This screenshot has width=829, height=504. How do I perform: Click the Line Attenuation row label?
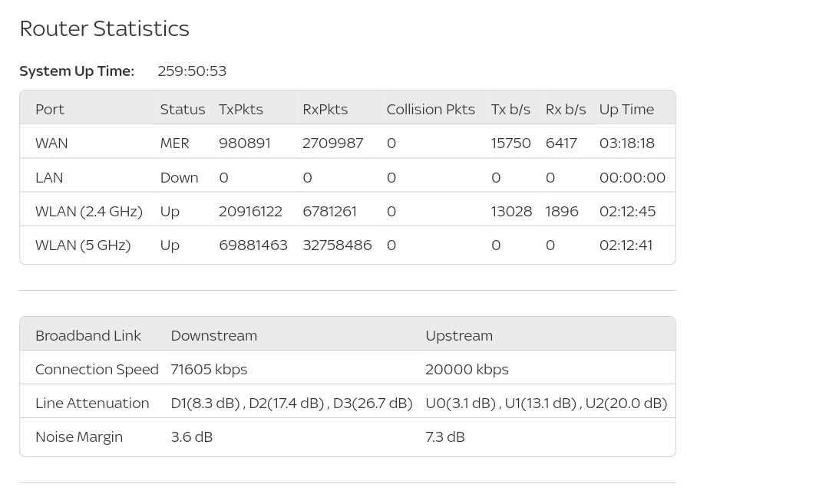tap(92, 403)
